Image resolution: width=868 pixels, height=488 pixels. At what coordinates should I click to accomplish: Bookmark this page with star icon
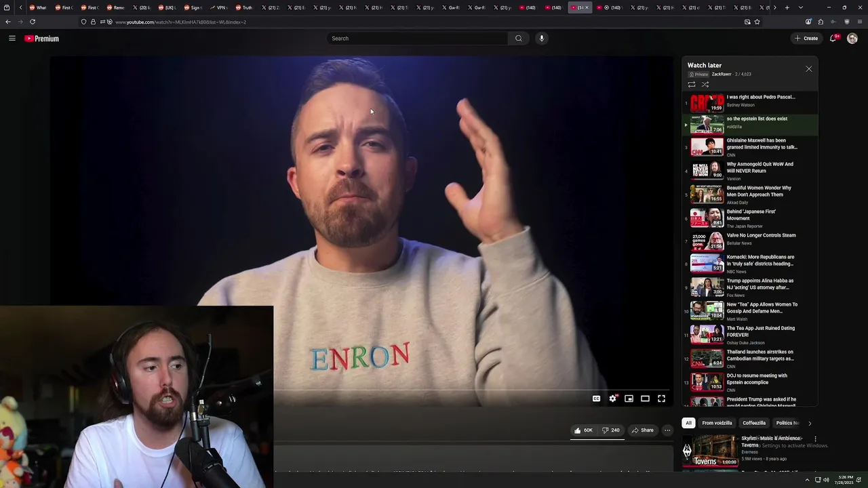(x=757, y=22)
